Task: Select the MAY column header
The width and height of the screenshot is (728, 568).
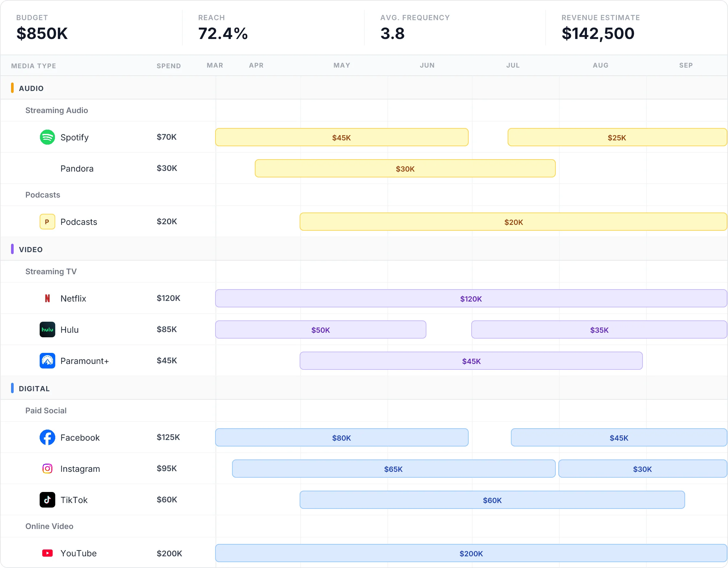Action: 342,65
